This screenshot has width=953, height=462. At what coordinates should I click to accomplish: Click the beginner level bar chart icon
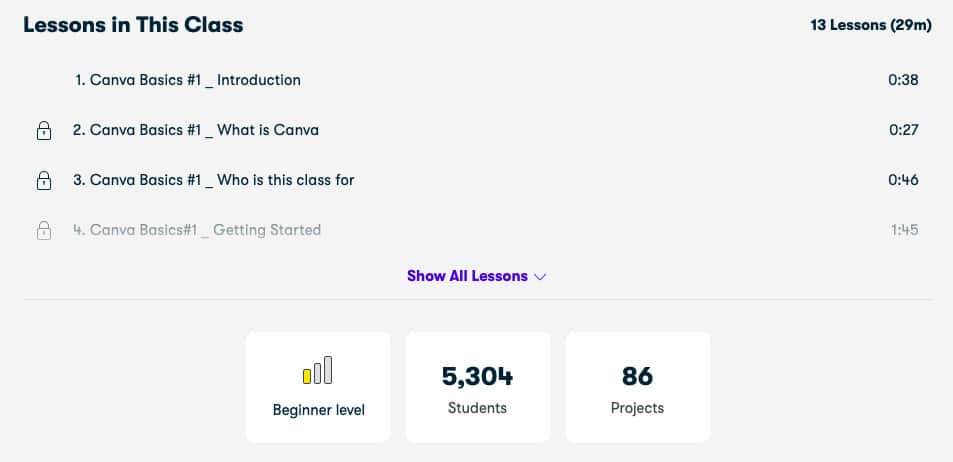(317, 370)
